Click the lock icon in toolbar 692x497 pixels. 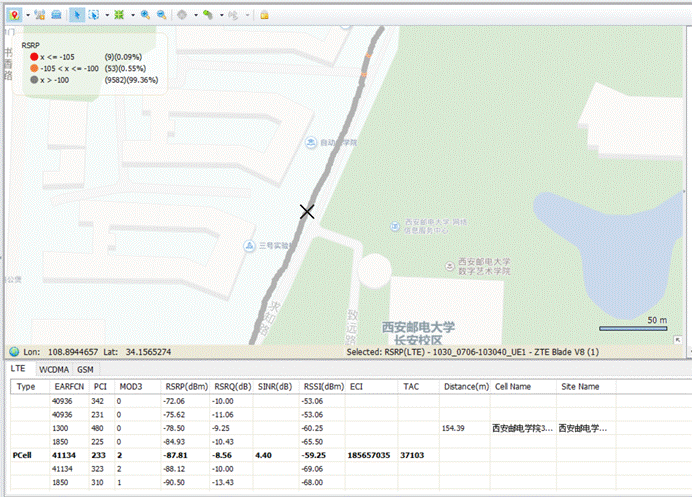pyautogui.click(x=264, y=15)
